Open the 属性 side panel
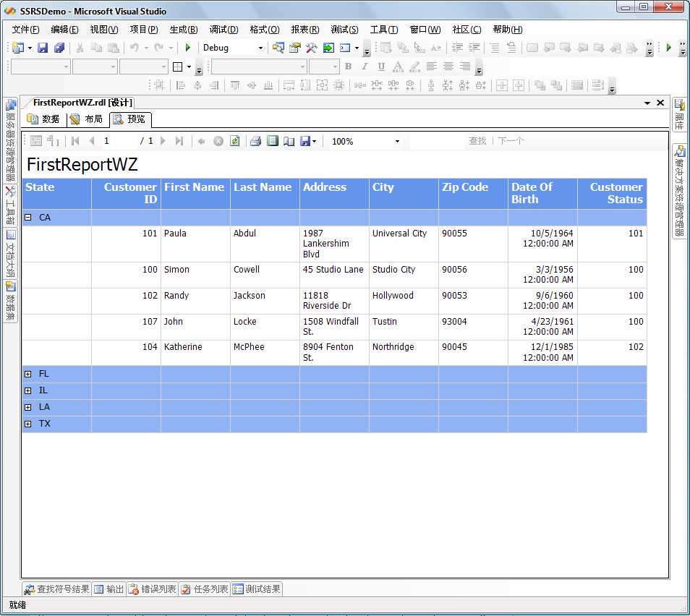 (x=680, y=114)
